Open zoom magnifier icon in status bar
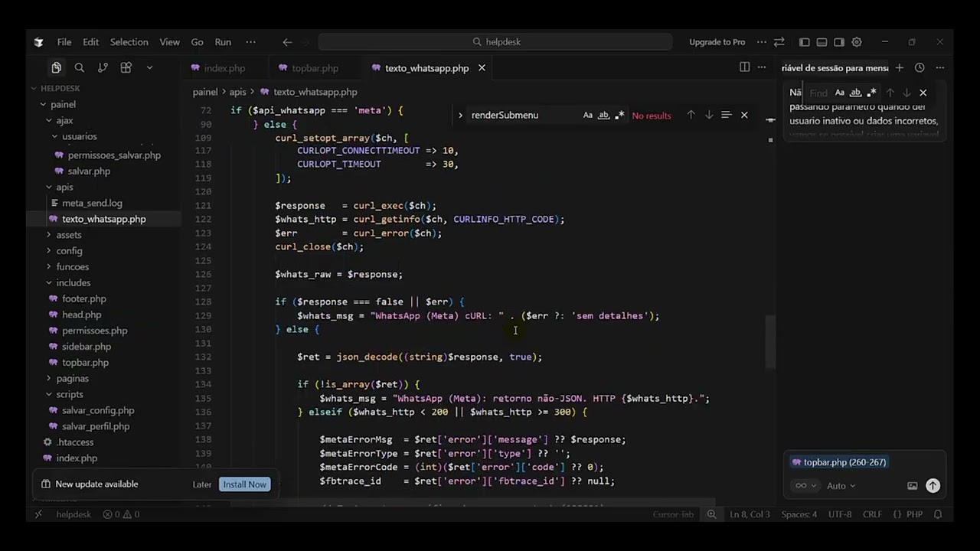The image size is (980, 551). tap(711, 514)
